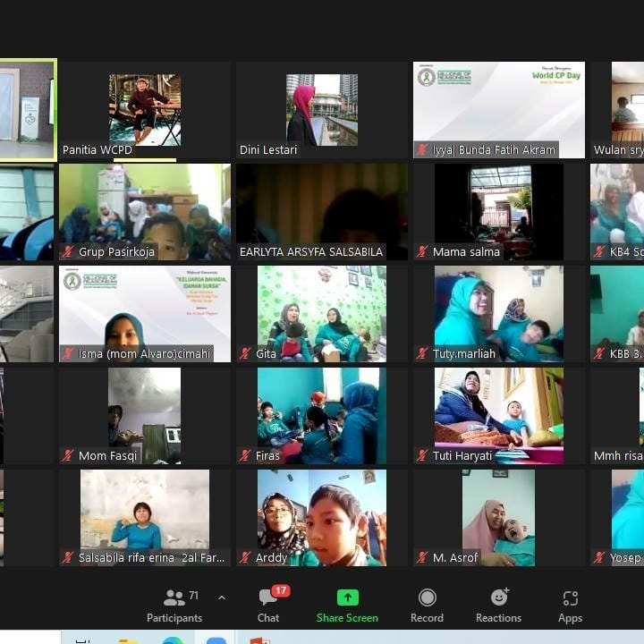644x644 pixels.
Task: Click the Participants label
Action: pyautogui.click(x=174, y=618)
